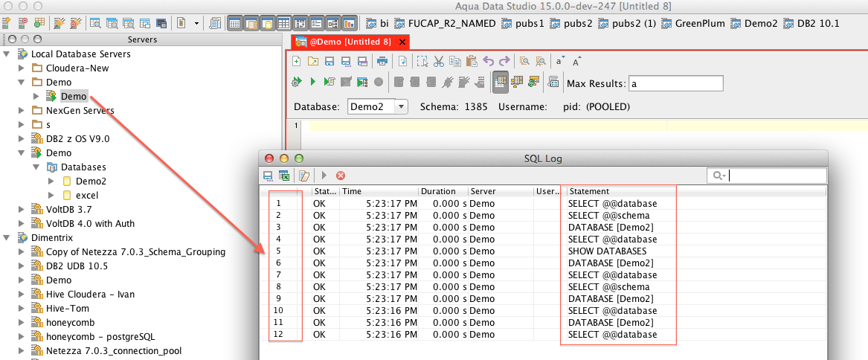Close the @Demo [Untitled 8] tab
Image resolution: width=868 pixels, height=360 pixels.
pyautogui.click(x=402, y=42)
